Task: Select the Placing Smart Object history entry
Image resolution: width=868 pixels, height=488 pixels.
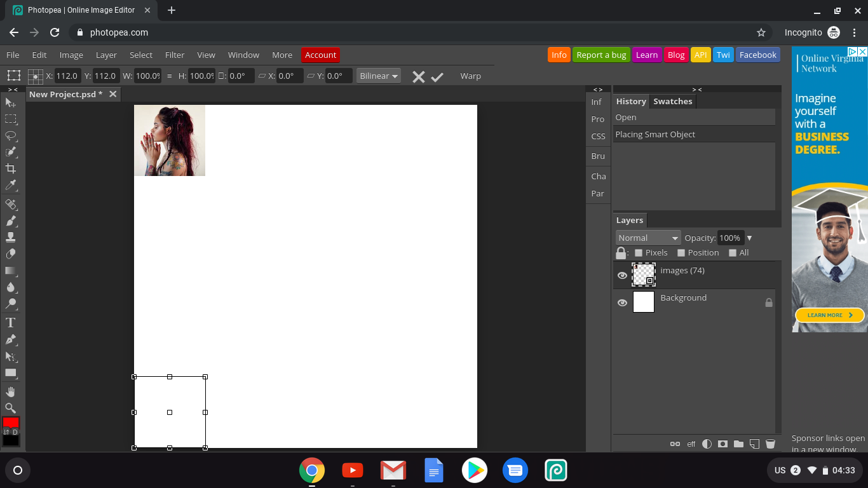Action: click(694, 134)
